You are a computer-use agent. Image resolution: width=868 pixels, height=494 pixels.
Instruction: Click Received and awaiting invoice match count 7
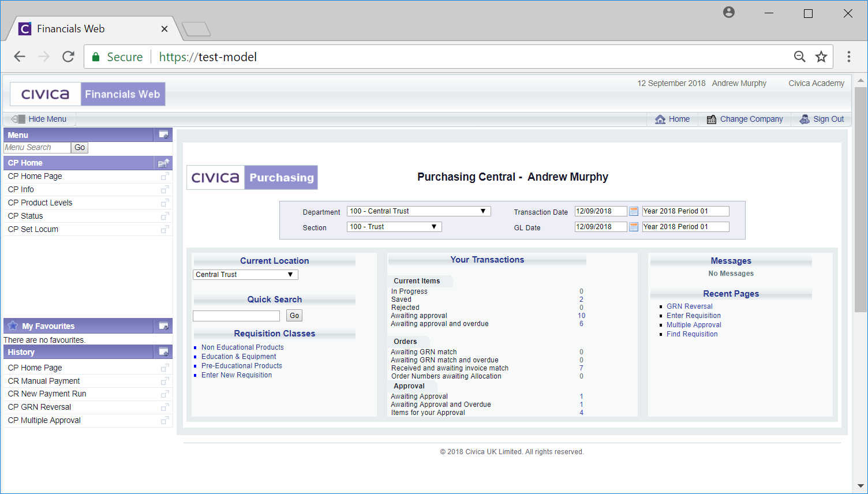[x=581, y=368]
